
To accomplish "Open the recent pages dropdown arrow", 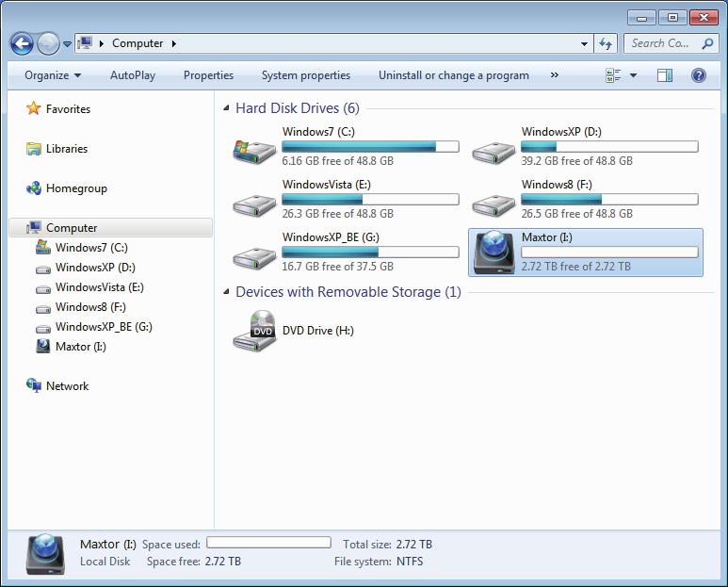I will coord(67,44).
